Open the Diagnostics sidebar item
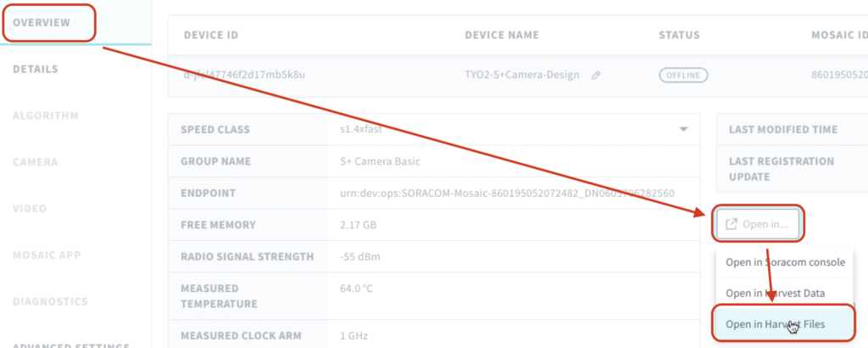 pyautogui.click(x=50, y=302)
